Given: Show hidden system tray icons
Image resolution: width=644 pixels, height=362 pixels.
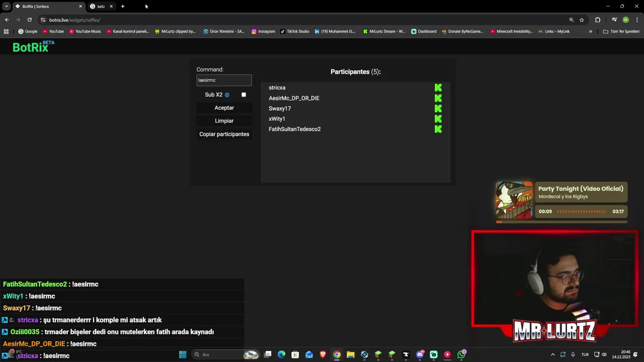Looking at the screenshot, I should click(x=553, y=354).
